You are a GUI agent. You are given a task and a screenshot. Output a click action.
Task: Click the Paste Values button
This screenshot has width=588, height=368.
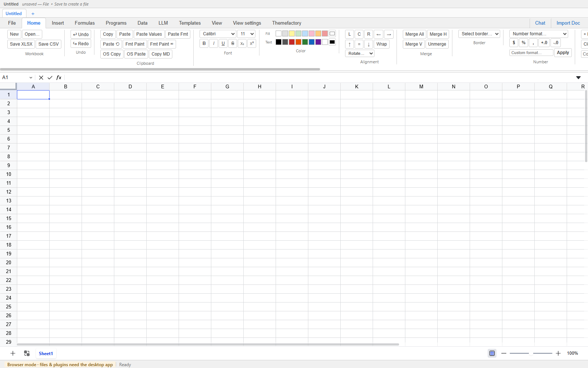click(x=149, y=34)
